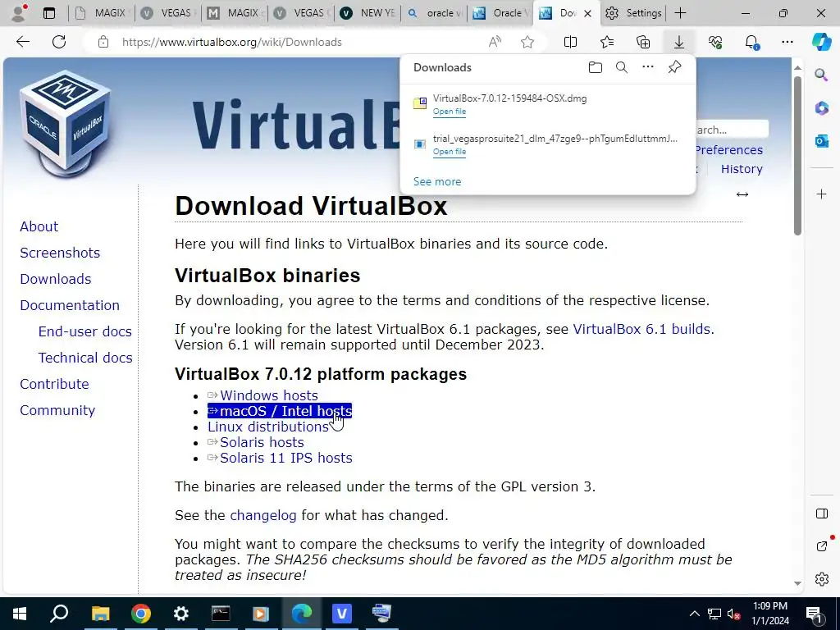View site information lock icon
Screen dimensions: 840x630
103,42
